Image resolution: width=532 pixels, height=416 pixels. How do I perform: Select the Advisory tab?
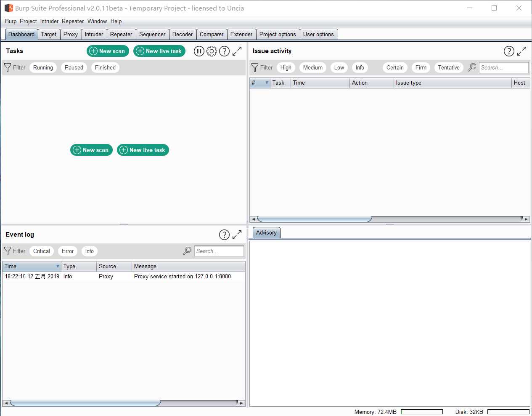[x=266, y=233]
